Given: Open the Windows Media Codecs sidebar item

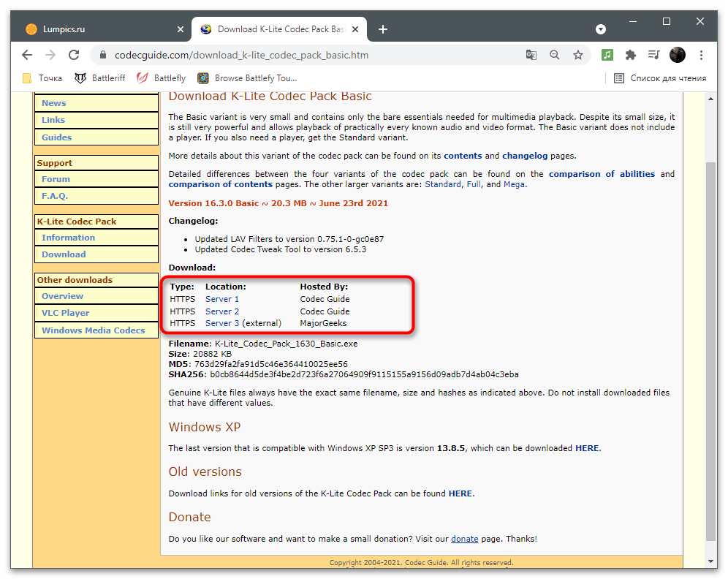Looking at the screenshot, I should click(96, 330).
